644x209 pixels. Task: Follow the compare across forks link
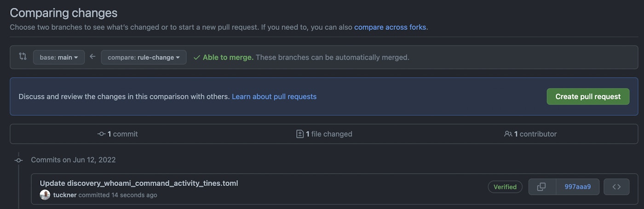point(390,27)
